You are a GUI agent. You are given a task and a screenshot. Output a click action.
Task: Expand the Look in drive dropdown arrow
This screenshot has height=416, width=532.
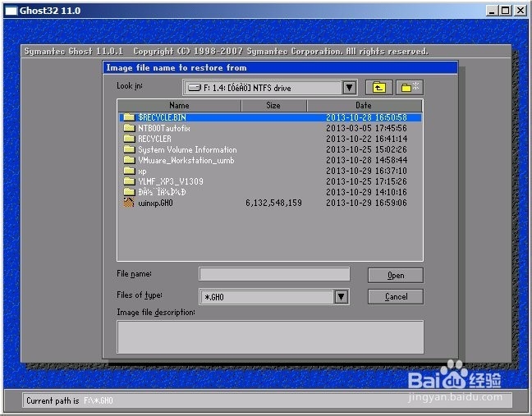point(349,88)
